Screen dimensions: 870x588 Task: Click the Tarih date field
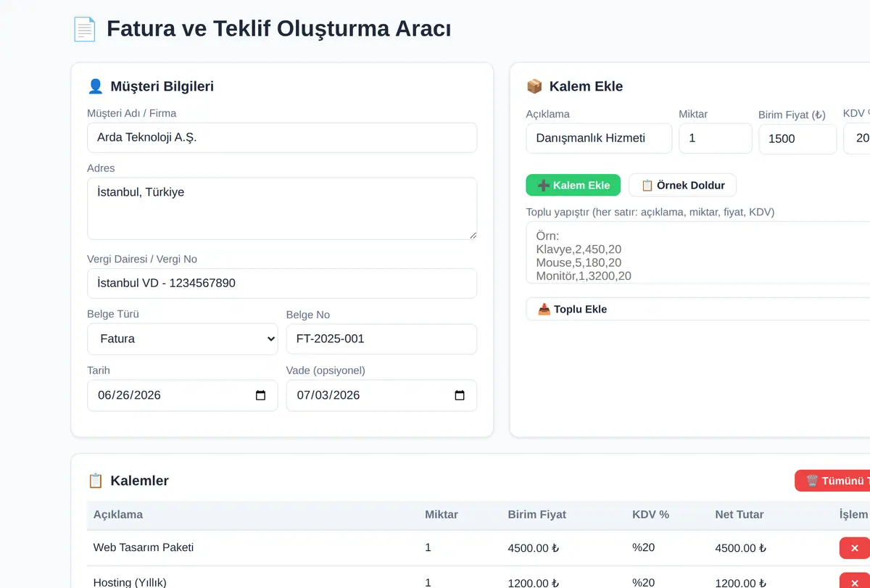click(183, 396)
